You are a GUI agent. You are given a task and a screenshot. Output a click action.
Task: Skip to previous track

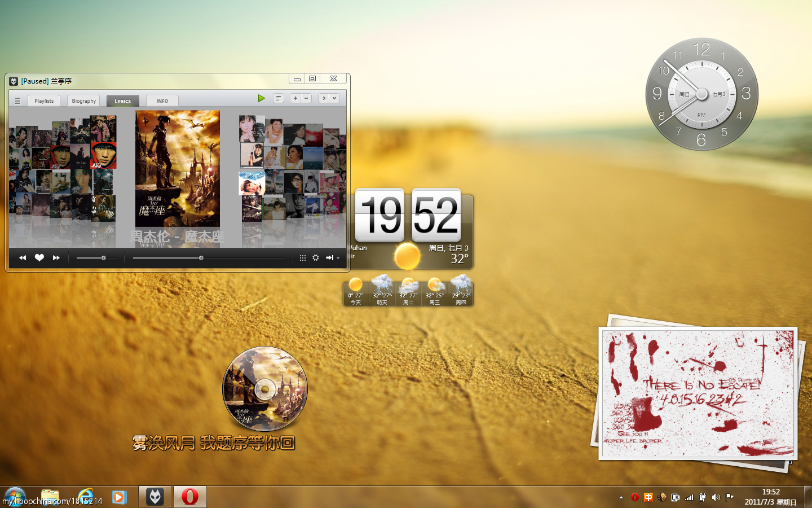pos(23,258)
